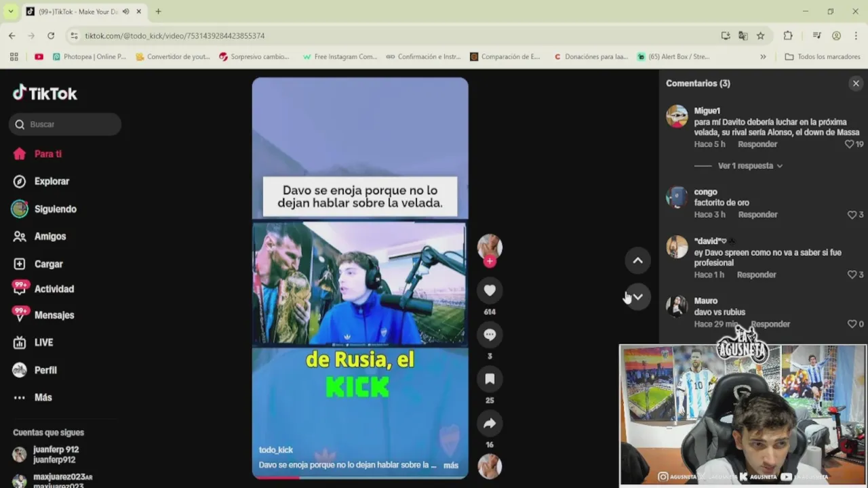Bookmark this page with star icon
Viewport: 868px width, 488px height.
[760, 35]
